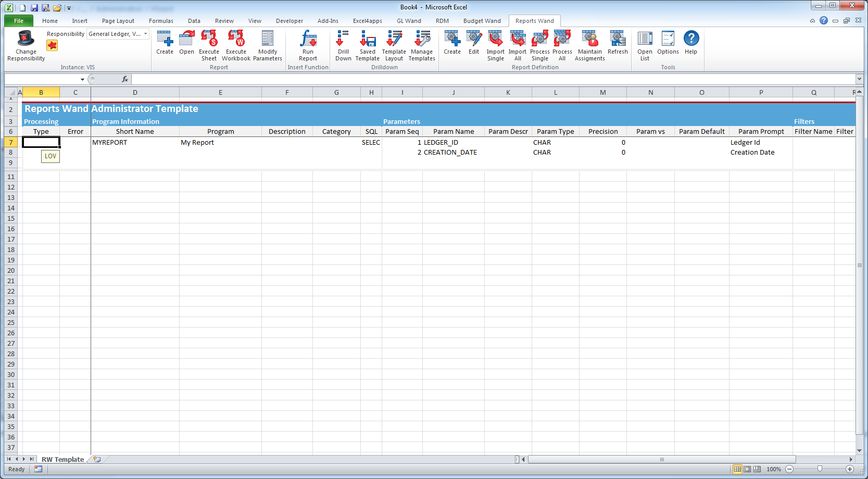Click Open List tool
Image resolution: width=868 pixels, height=479 pixels.
(645, 46)
